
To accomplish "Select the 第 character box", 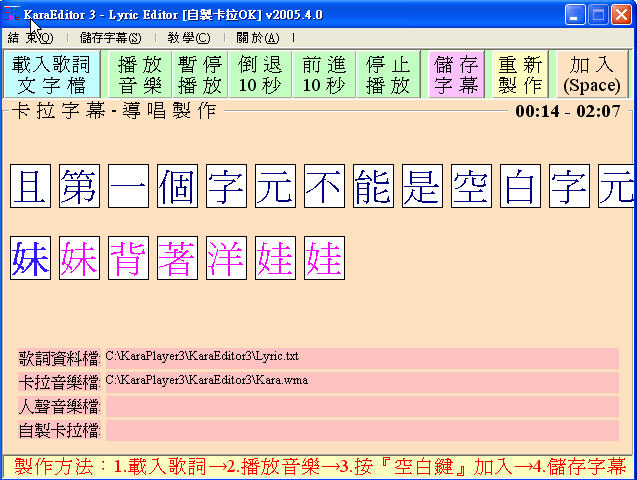I will tap(79, 186).
